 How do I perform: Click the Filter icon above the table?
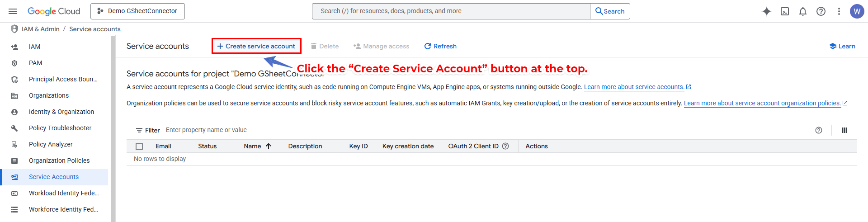coord(139,130)
